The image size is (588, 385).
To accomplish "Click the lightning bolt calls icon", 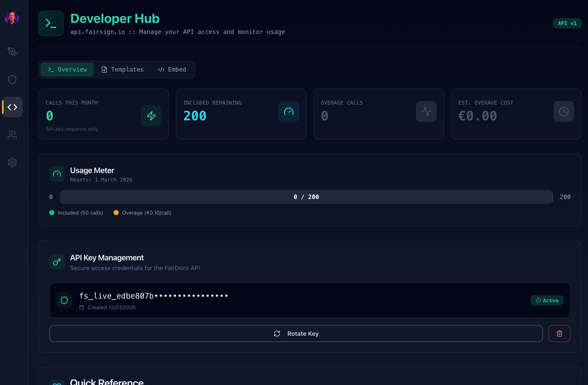I will click(151, 116).
